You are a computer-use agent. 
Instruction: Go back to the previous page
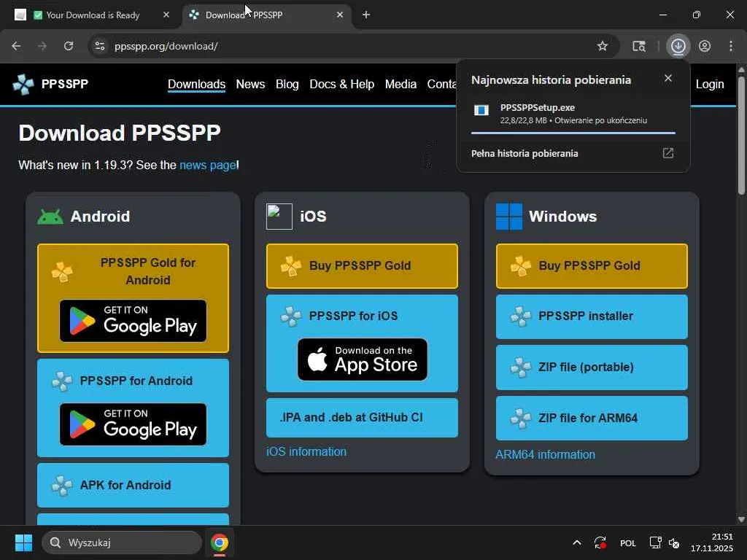coord(16,46)
